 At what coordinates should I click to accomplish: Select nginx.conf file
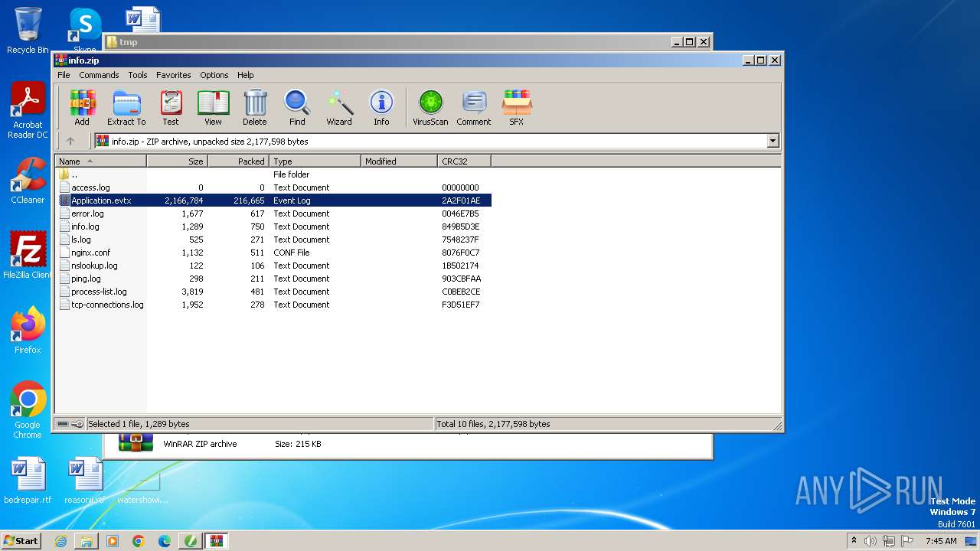tap(274, 253)
